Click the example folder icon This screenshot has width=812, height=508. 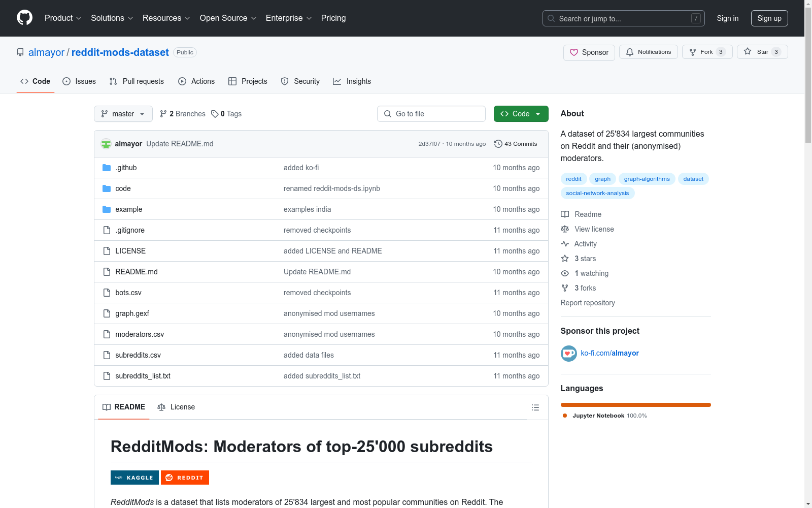point(107,209)
